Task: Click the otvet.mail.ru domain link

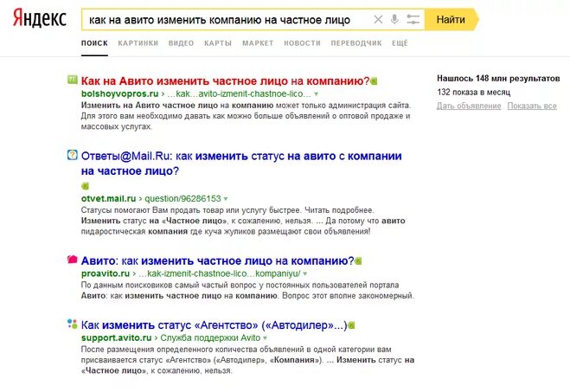Action: (108, 198)
